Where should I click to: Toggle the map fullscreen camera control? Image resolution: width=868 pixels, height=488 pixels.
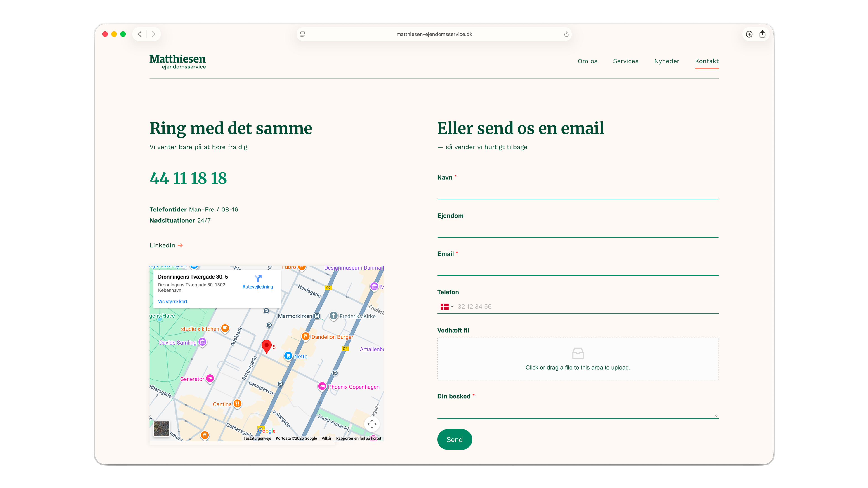pos(372,424)
